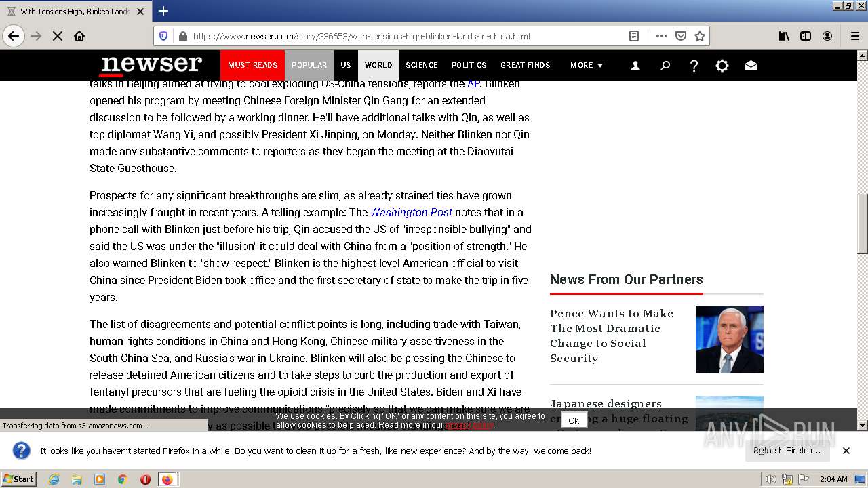Screen dimensions: 868x488
Task: Go back to the previous page
Action: coord(14,36)
